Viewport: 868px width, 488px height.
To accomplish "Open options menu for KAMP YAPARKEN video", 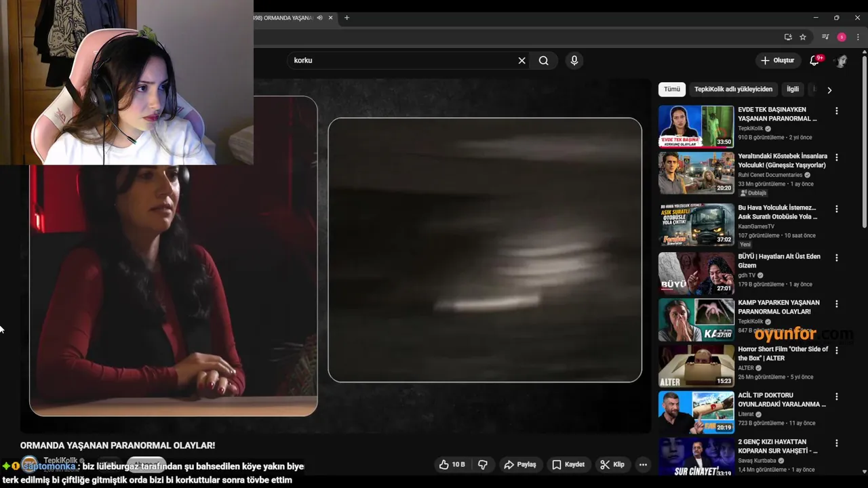I will tap(836, 304).
